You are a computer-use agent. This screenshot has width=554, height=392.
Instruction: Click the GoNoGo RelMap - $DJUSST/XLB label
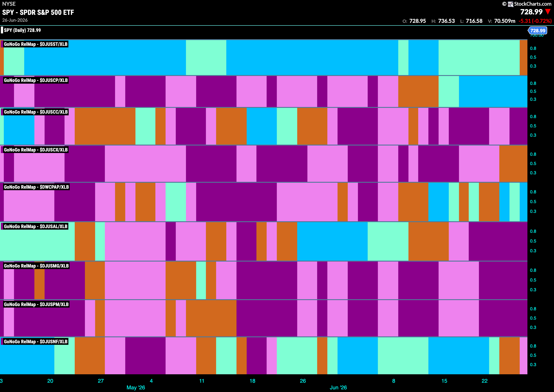[36, 44]
